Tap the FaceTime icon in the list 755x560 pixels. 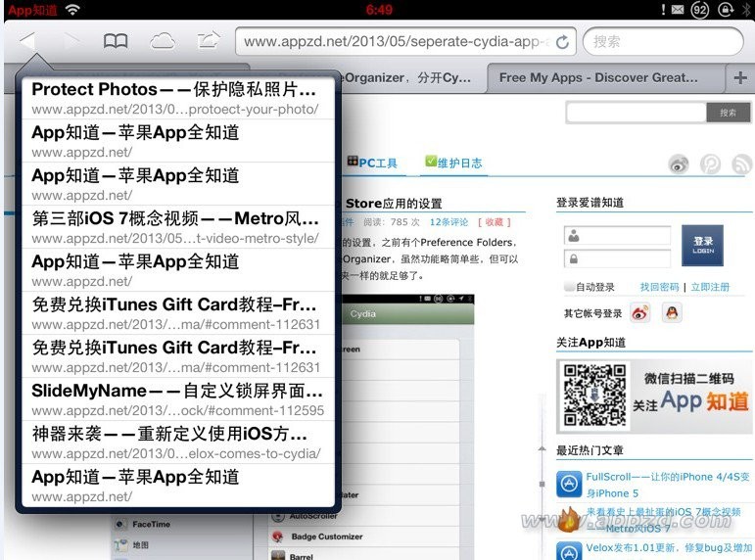pos(120,524)
